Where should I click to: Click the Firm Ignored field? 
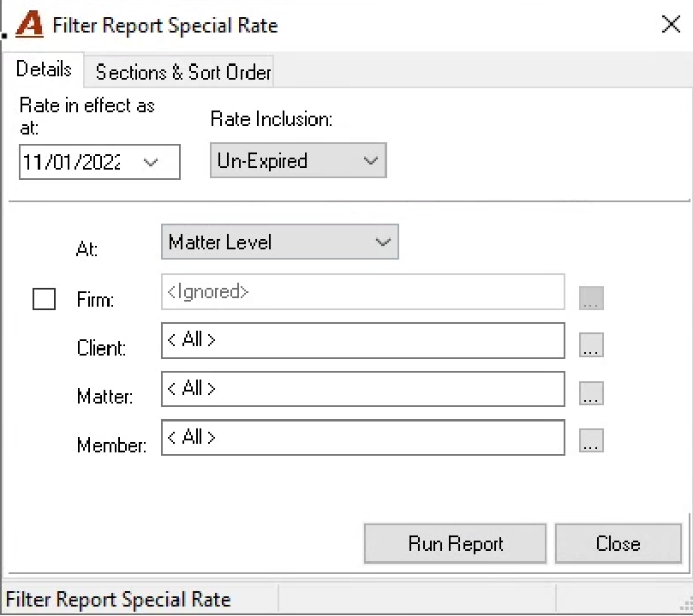pos(363,292)
